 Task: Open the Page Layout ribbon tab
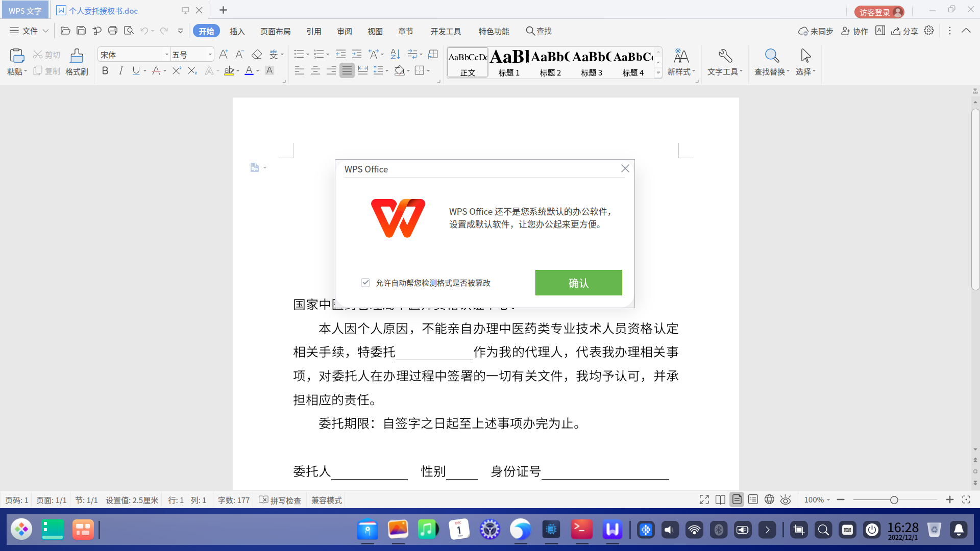point(275,31)
